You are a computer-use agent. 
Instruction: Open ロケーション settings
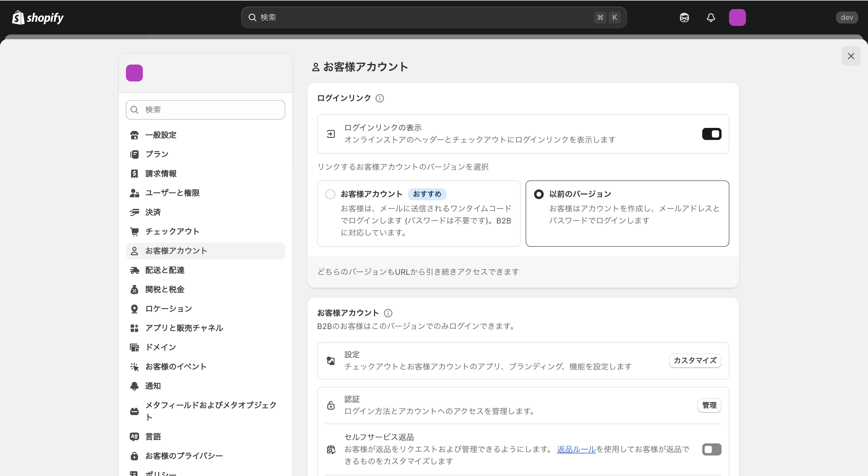(x=205, y=309)
